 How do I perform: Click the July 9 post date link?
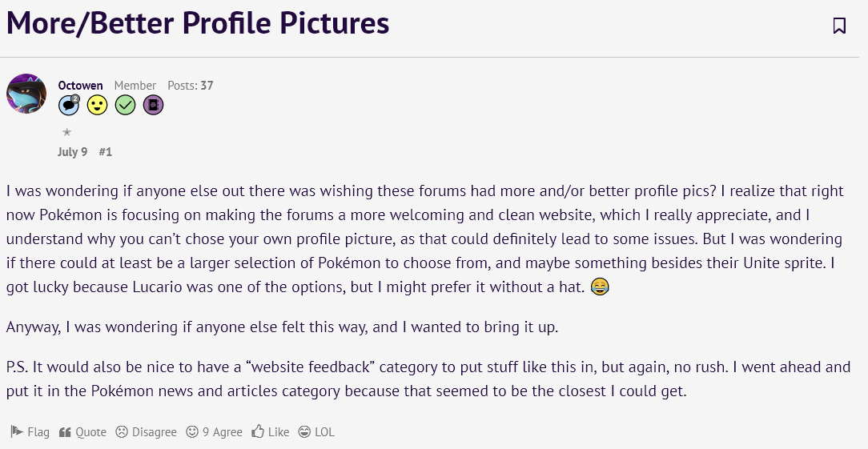pos(72,152)
